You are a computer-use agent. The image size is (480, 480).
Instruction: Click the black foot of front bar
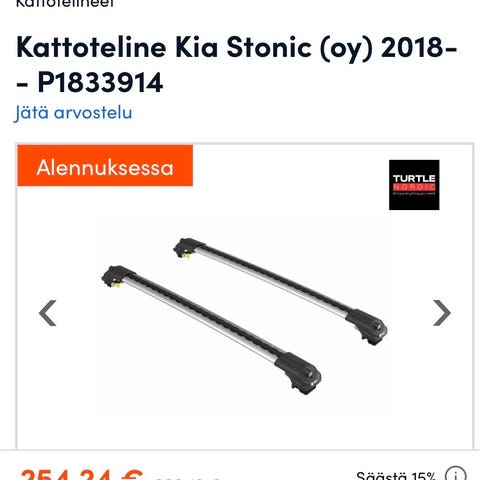click(x=298, y=374)
